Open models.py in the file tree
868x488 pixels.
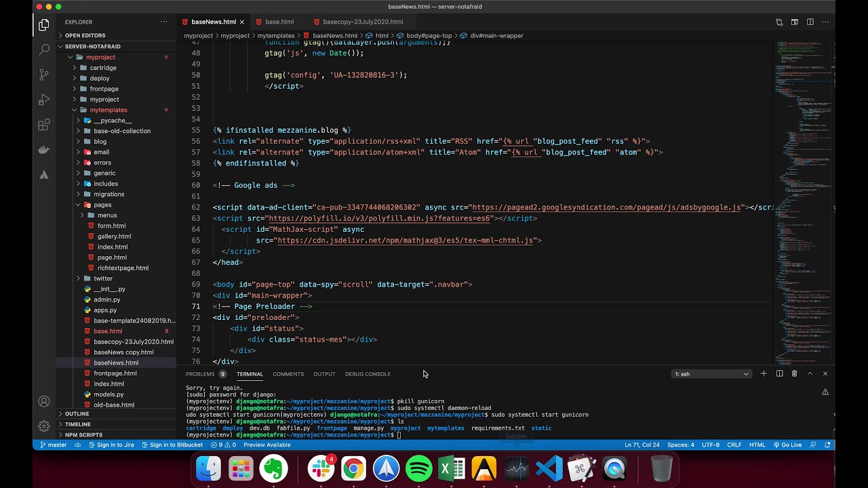[108, 394]
